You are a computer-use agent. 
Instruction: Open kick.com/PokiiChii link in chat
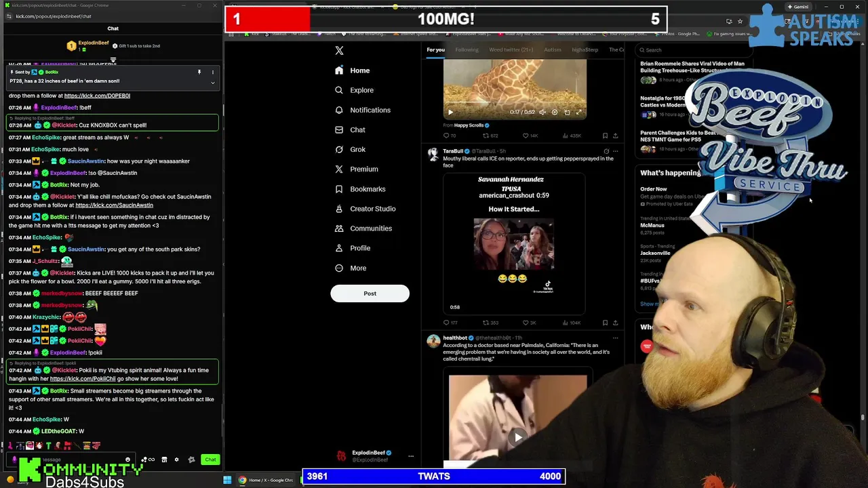(83, 378)
